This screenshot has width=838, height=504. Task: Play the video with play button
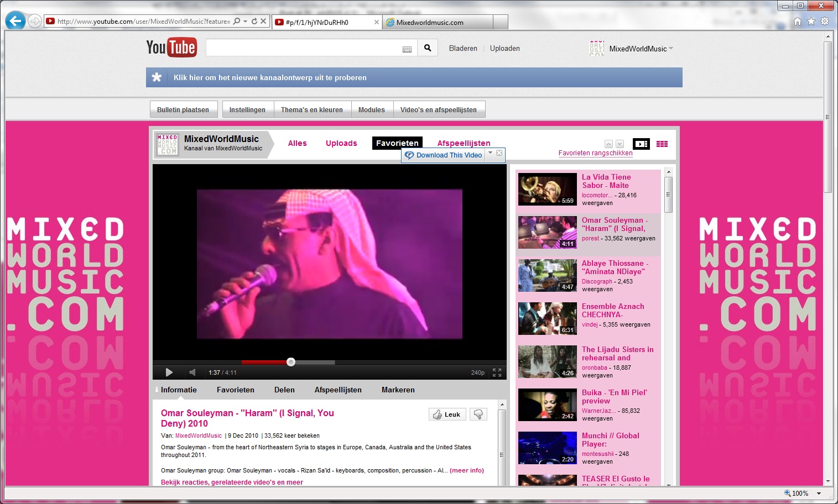point(169,372)
